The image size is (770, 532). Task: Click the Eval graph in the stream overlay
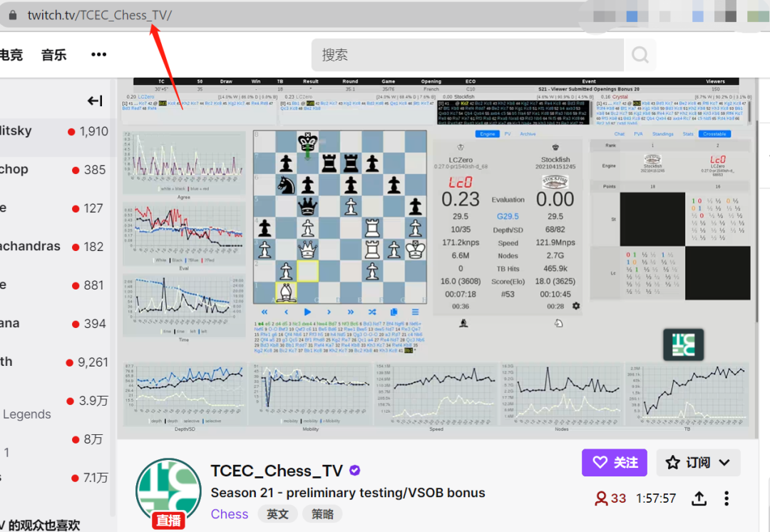184,234
